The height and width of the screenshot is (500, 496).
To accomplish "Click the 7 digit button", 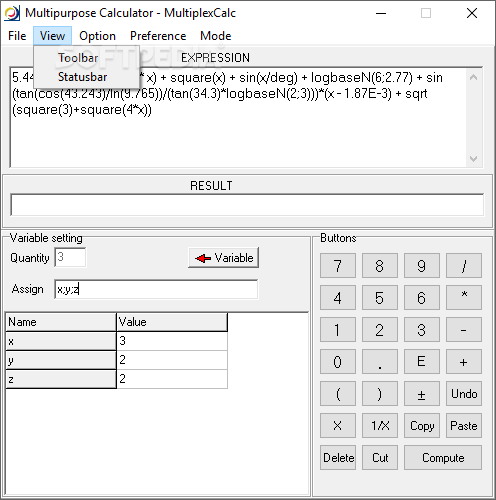I will coord(338,266).
